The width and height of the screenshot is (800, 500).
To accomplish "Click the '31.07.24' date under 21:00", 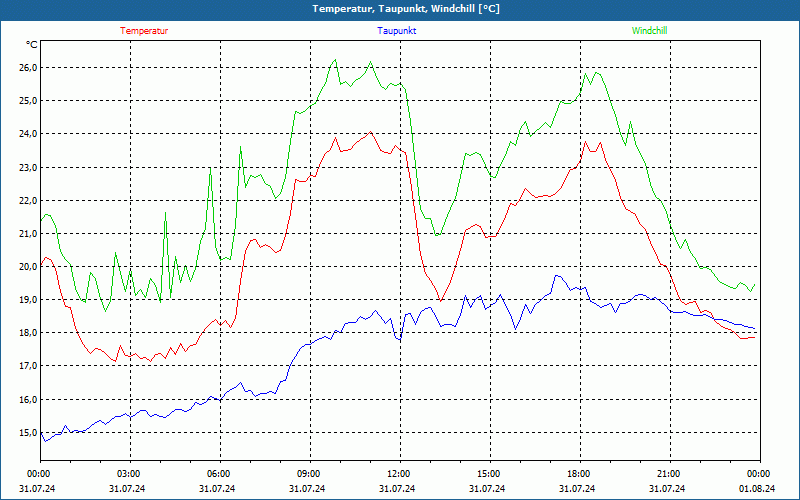I will click(667, 488).
